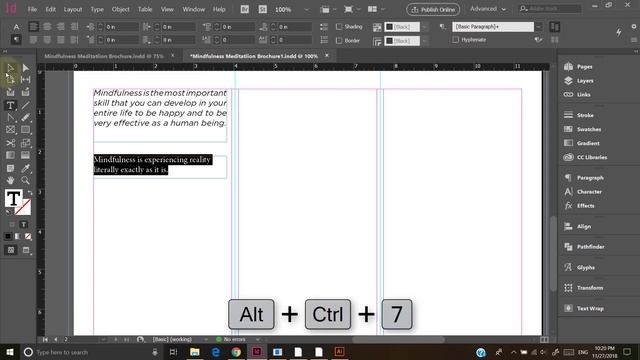Viewport: 640px width, 360px height.
Task: Select the Hand tool
Action: click(10, 180)
